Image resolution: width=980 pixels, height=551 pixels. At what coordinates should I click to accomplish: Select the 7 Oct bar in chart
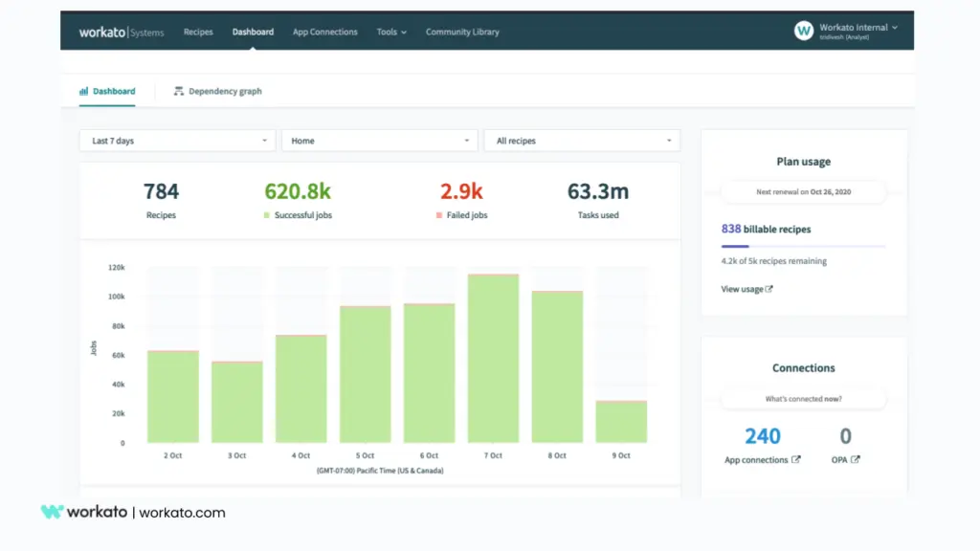[x=493, y=359]
